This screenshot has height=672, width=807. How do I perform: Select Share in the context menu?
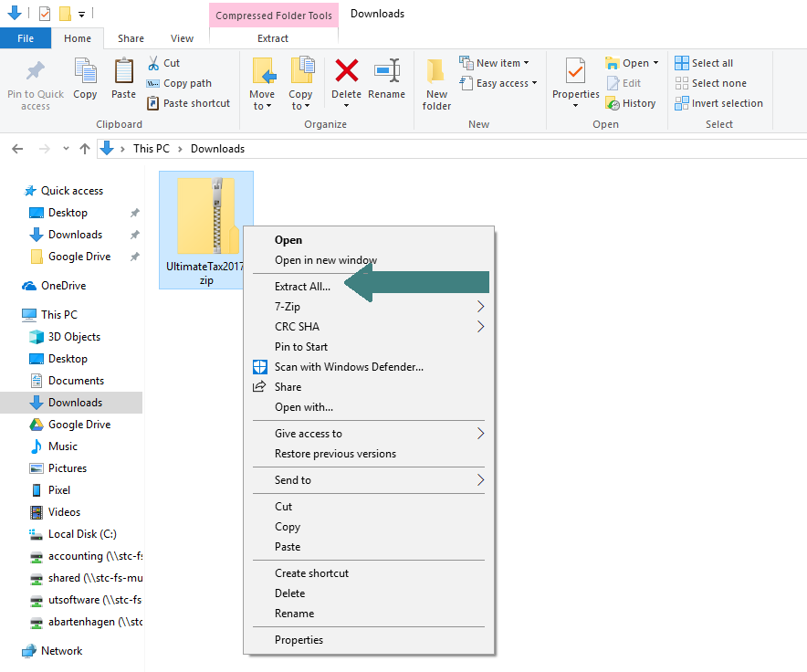(288, 387)
